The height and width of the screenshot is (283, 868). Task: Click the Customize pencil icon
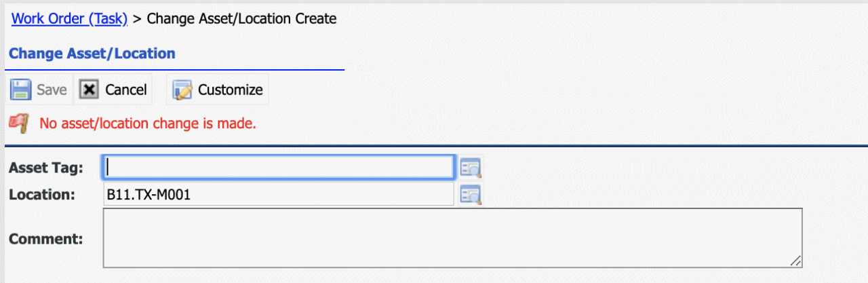[x=182, y=90]
